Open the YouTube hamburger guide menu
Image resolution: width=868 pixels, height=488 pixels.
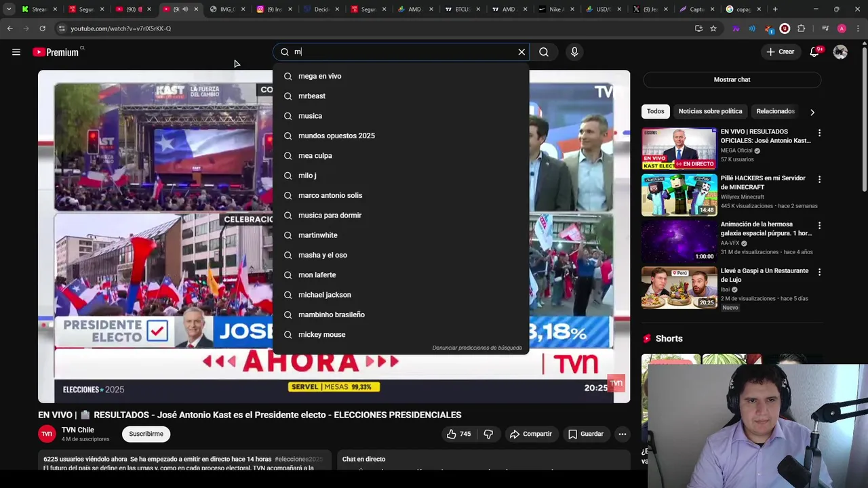click(x=16, y=52)
